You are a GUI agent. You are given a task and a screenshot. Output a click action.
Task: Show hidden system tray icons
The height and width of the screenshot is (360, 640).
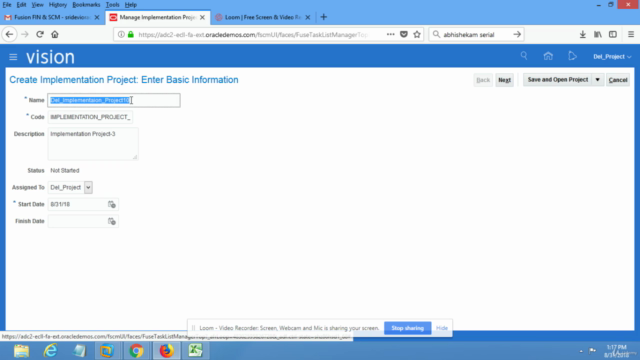[581, 351]
